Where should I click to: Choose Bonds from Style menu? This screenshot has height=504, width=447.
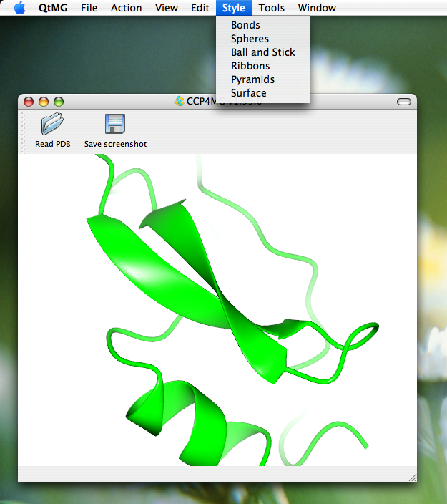click(262, 25)
